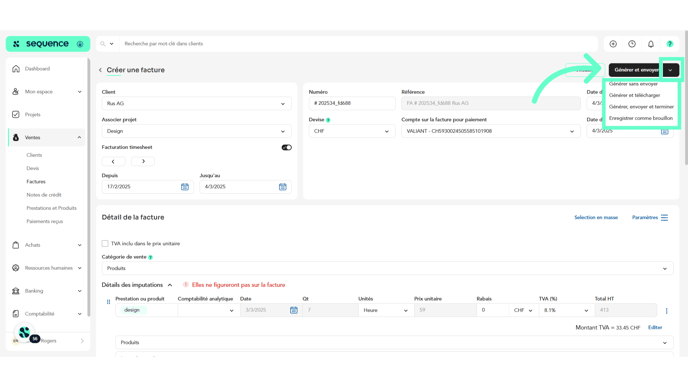This screenshot has width=688, height=387.
Task: Select Générer et télécharger menu option
Action: coord(634,95)
